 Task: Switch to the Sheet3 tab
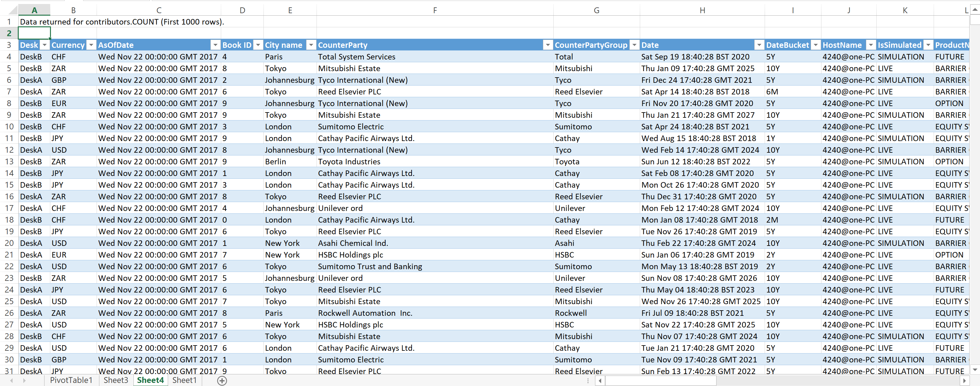[x=116, y=380]
